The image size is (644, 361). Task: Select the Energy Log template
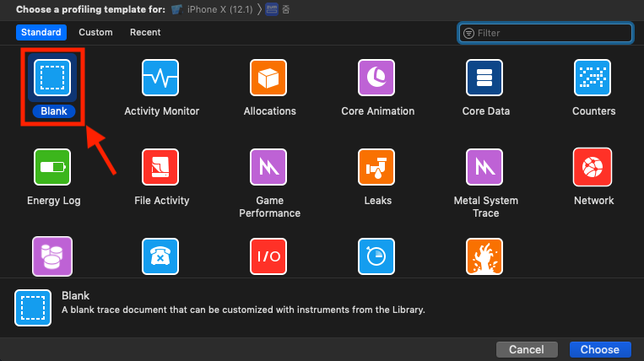click(52, 168)
